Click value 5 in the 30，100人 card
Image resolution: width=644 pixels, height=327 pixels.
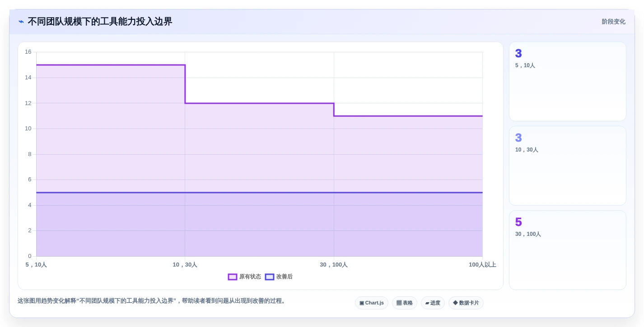point(518,222)
